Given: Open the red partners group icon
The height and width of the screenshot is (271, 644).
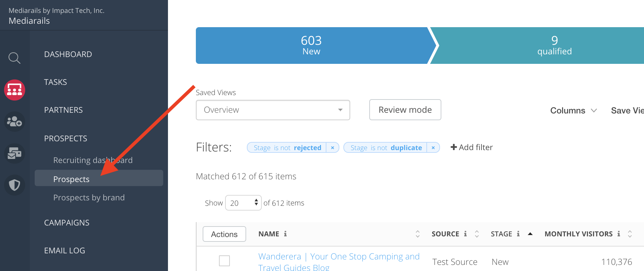Looking at the screenshot, I should pyautogui.click(x=14, y=90).
